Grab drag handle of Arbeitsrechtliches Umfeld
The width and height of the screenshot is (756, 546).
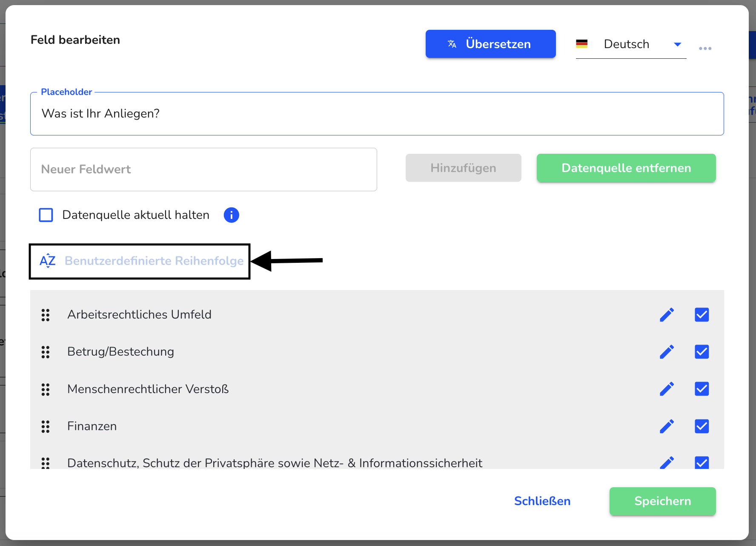coord(46,315)
